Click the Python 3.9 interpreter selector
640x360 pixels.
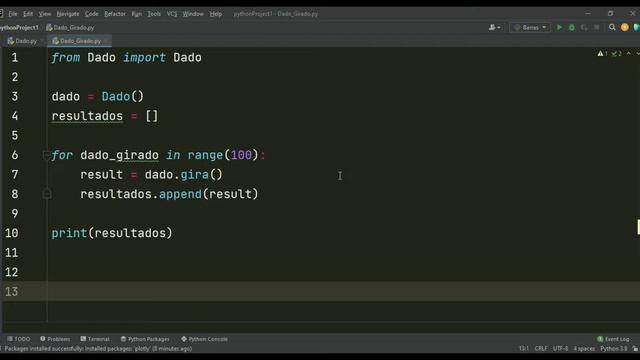[613, 349]
